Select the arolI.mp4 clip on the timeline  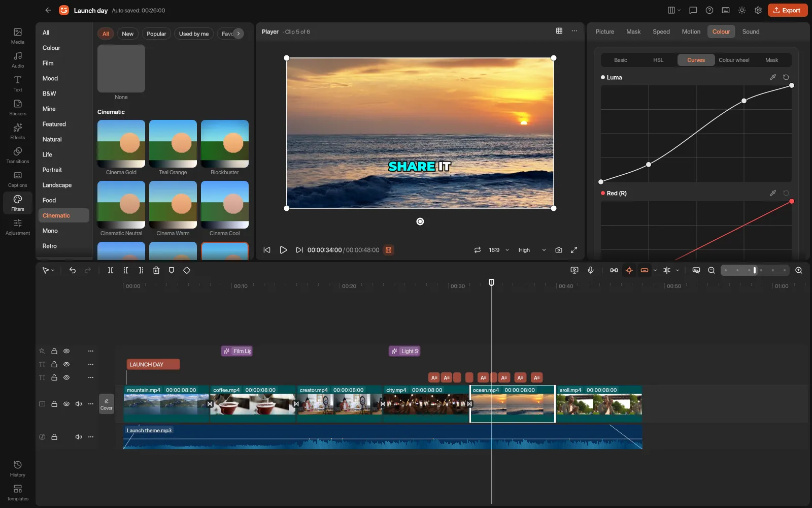coord(599,404)
